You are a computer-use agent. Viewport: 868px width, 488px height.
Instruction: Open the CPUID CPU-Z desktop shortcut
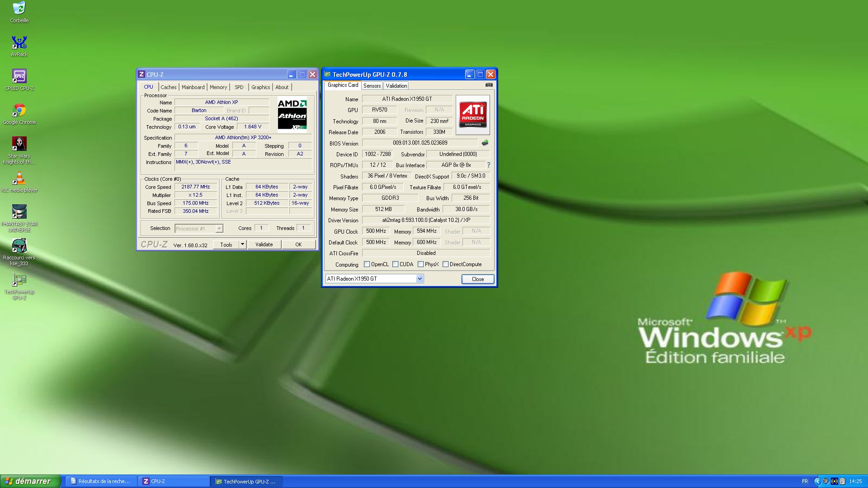click(19, 80)
